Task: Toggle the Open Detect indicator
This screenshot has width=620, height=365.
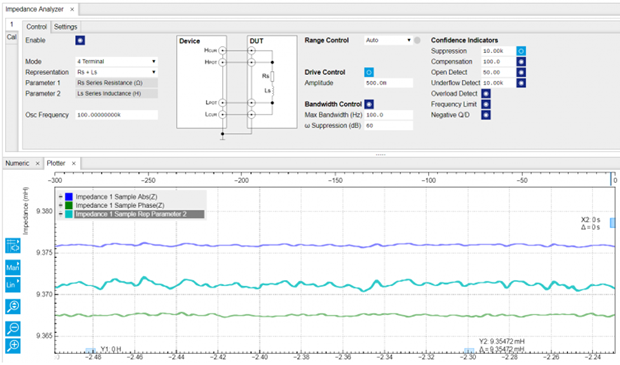Action: point(521,72)
